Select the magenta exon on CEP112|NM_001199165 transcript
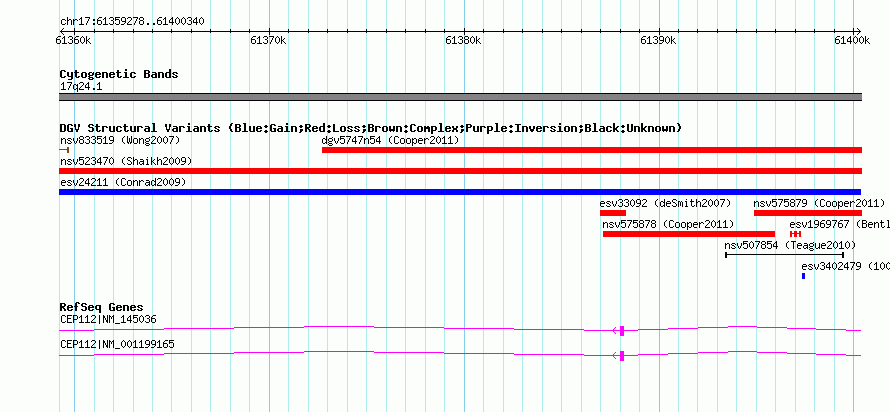The image size is (890, 412). click(622, 356)
